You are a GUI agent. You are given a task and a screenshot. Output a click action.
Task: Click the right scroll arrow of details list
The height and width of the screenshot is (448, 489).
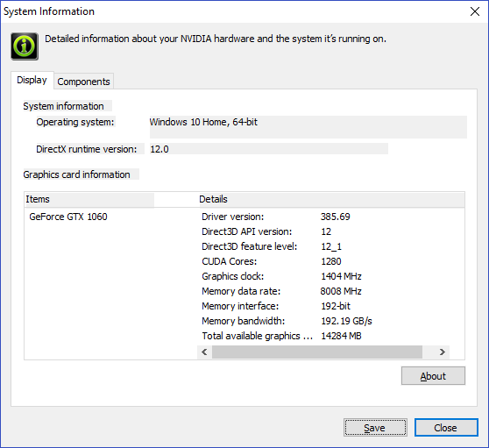tap(443, 352)
